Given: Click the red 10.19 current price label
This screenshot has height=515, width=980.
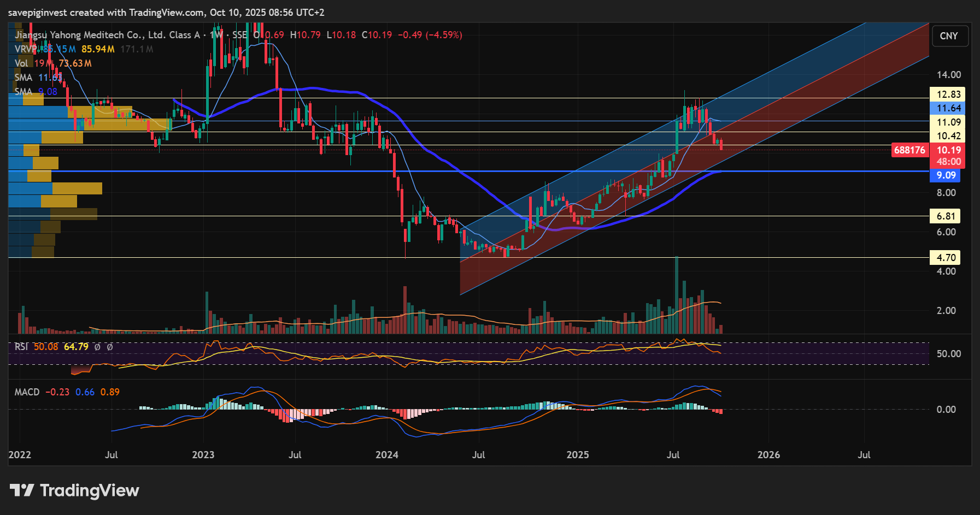Looking at the screenshot, I should point(948,150).
